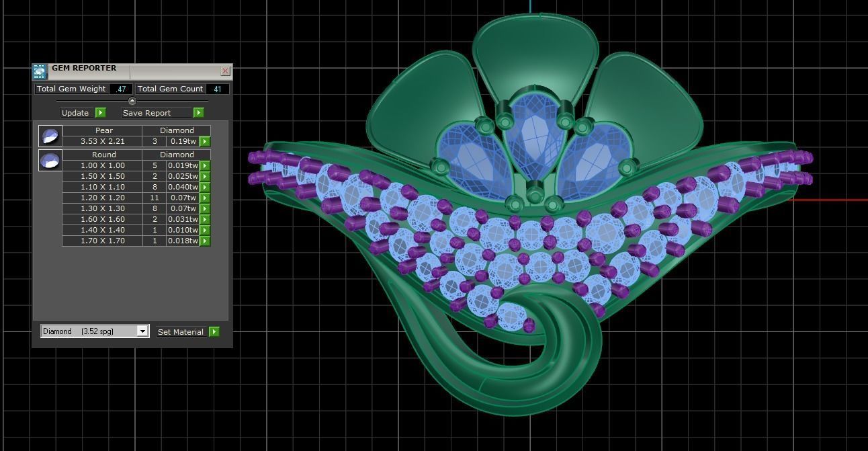Select the 1.60 X 1.60 size cell
Screen dimensions: 868x451
(102, 219)
